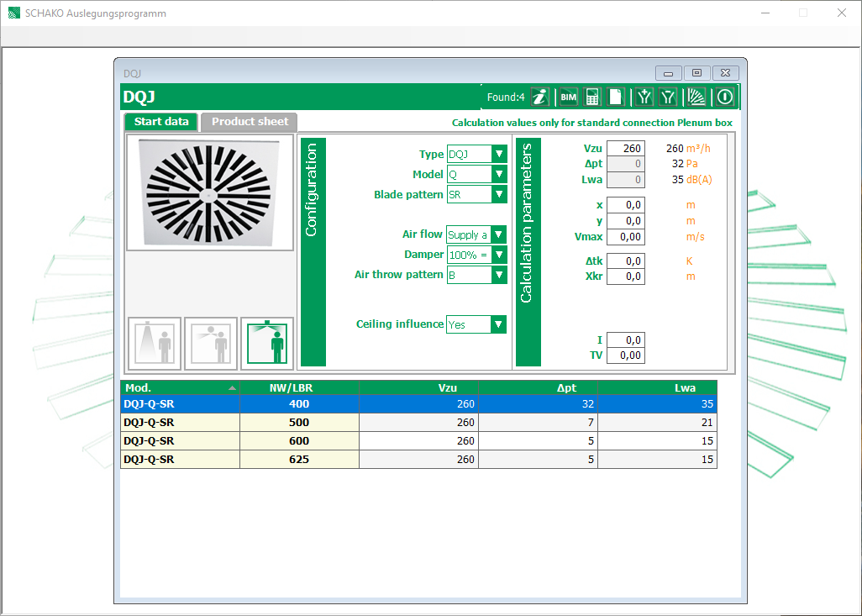This screenshot has height=616, width=862.
Task: Click the filter minus icon
Action: pyautogui.click(x=668, y=97)
